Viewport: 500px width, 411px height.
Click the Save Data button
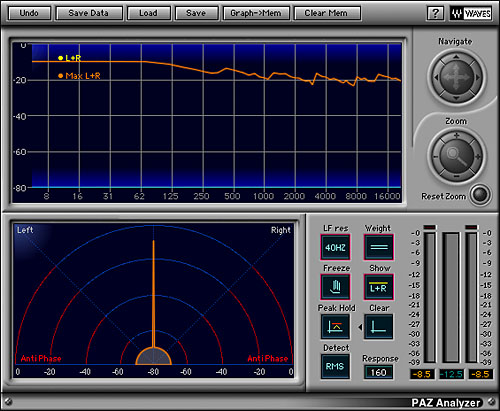tap(89, 13)
